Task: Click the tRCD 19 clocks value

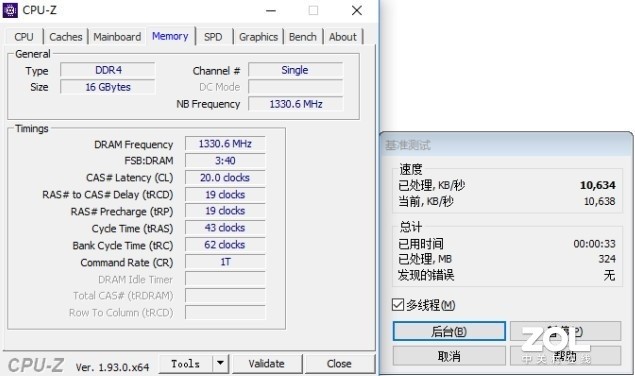Action: coord(225,195)
